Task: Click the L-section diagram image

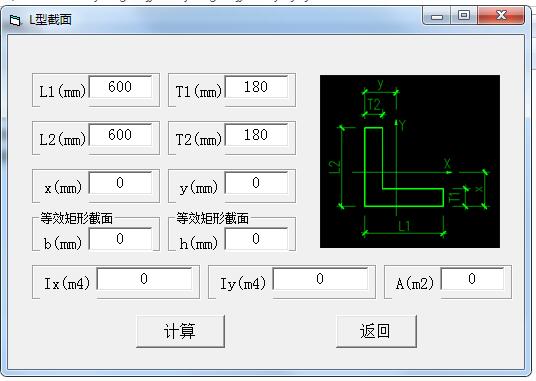Action: click(x=410, y=161)
